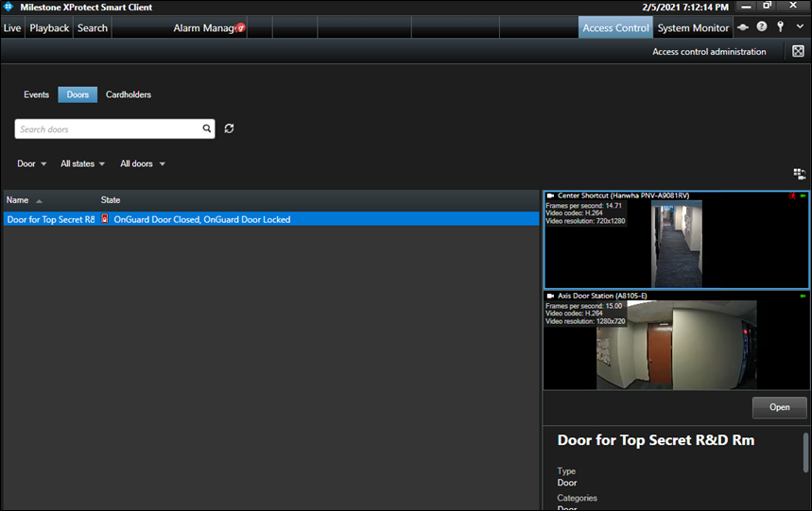This screenshot has width=812, height=511.
Task: Click the Categories label in details
Action: 577,498
